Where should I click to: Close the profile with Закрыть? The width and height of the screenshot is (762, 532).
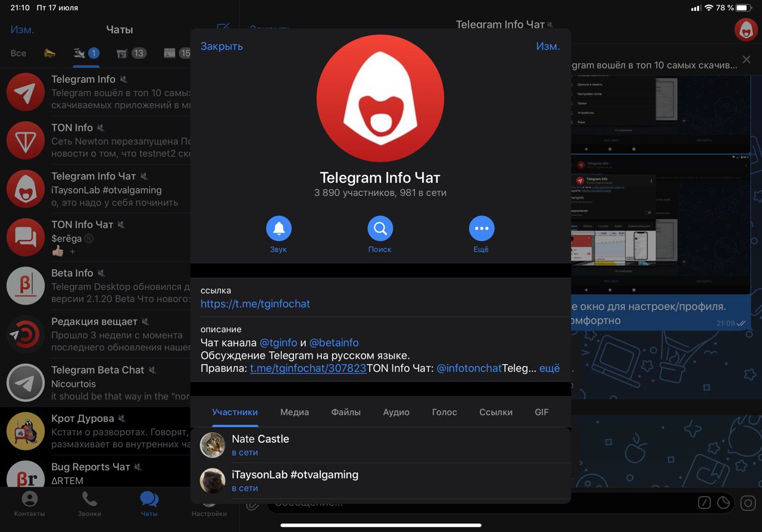coord(221,46)
